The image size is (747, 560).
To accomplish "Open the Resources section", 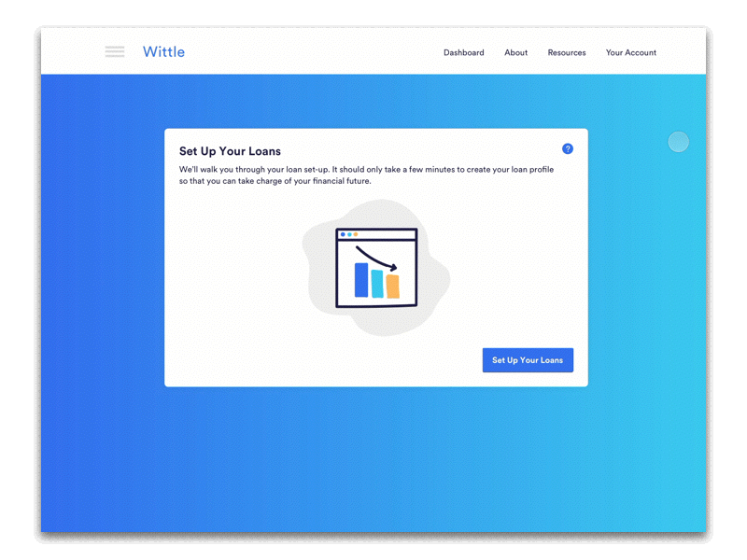I will pos(567,53).
